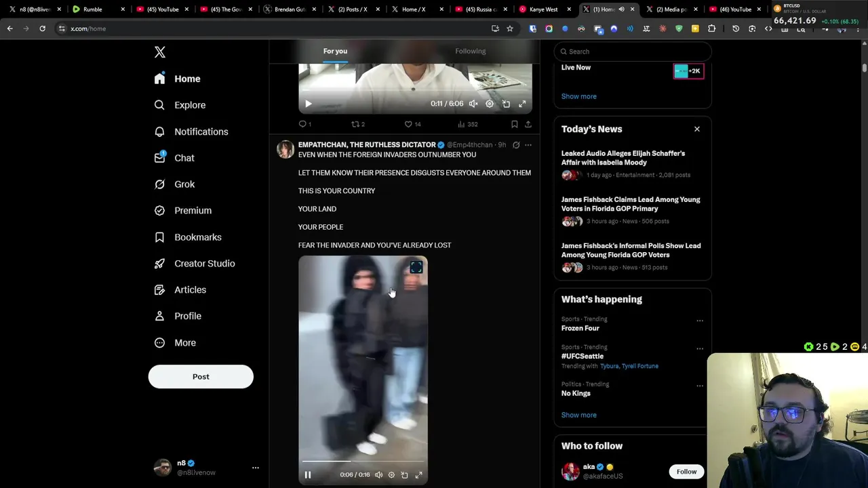Image resolution: width=868 pixels, height=488 pixels.
Task: Play the upper 6:06 video
Action: click(308, 104)
